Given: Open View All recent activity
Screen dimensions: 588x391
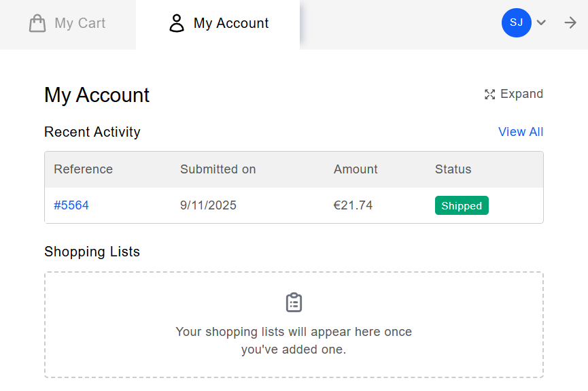Looking at the screenshot, I should click(521, 132).
